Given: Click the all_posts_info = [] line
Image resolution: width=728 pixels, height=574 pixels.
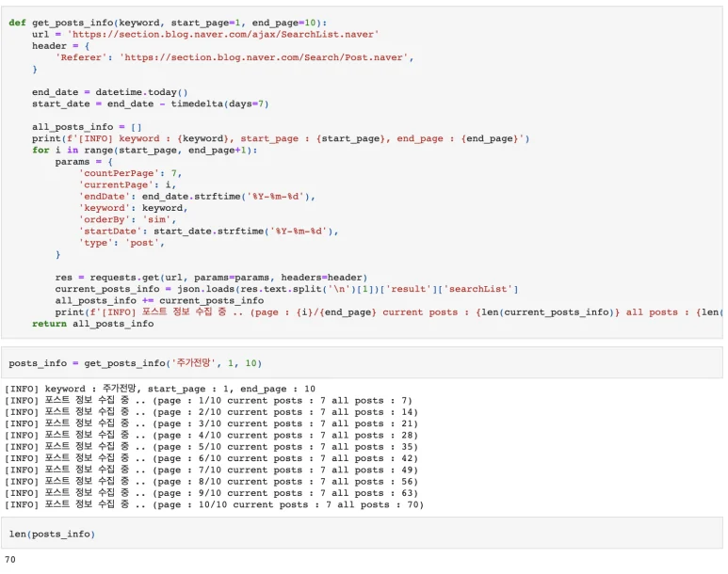Looking at the screenshot, I should (x=87, y=127).
